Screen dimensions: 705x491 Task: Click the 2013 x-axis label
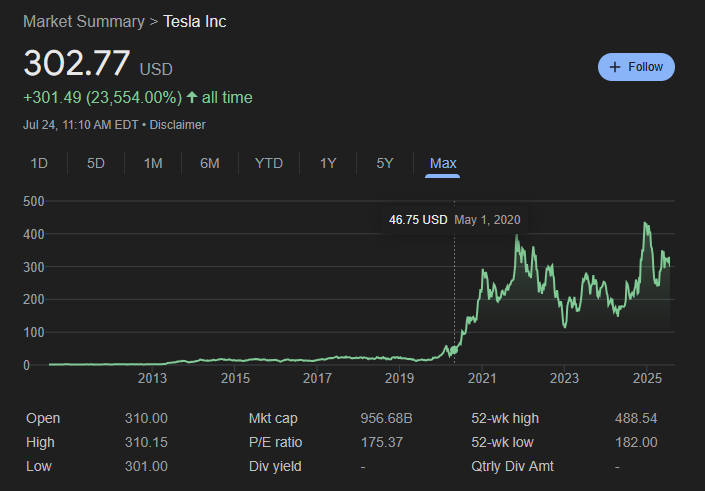(152, 378)
